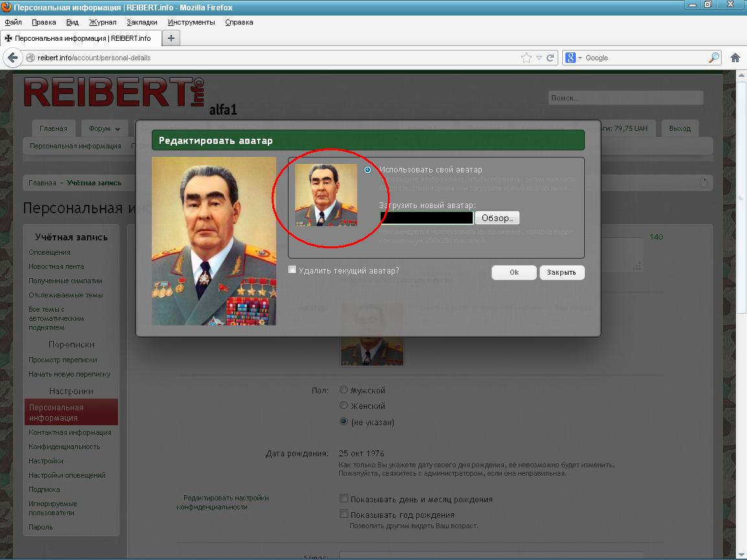
Task: Go to the Главная navigation tab
Action: tap(53, 128)
